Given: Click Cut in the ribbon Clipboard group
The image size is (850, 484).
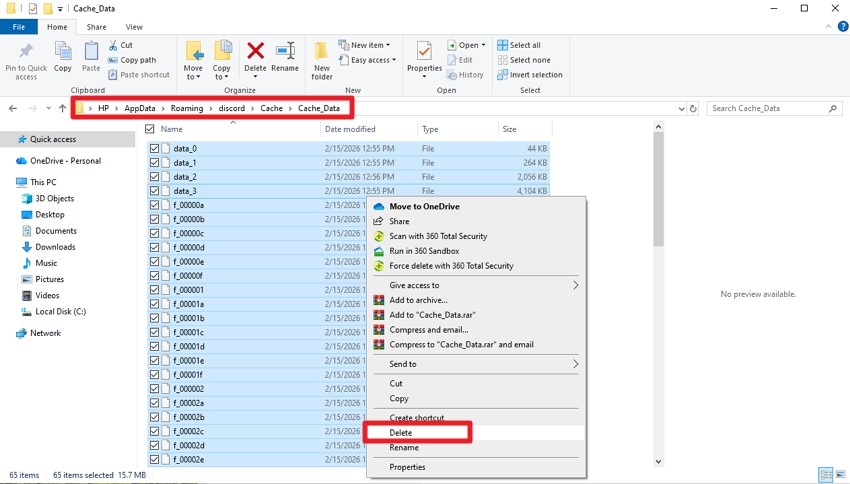Looking at the screenshot, I should coord(120,45).
